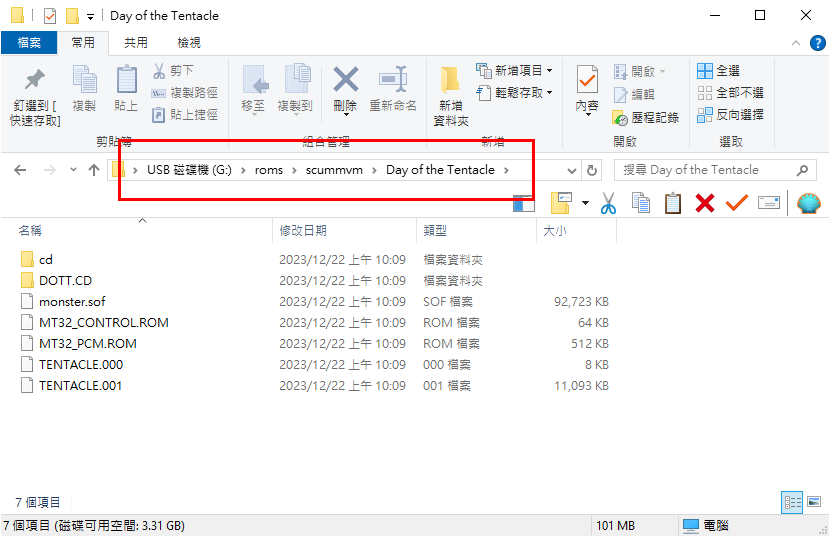
Task: Click the Copy to (複製到) icon
Action: pos(297,79)
